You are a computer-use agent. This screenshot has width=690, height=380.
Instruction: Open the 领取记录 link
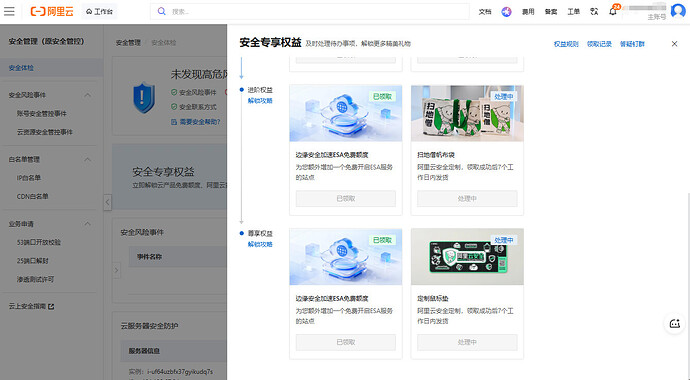pyautogui.click(x=599, y=44)
